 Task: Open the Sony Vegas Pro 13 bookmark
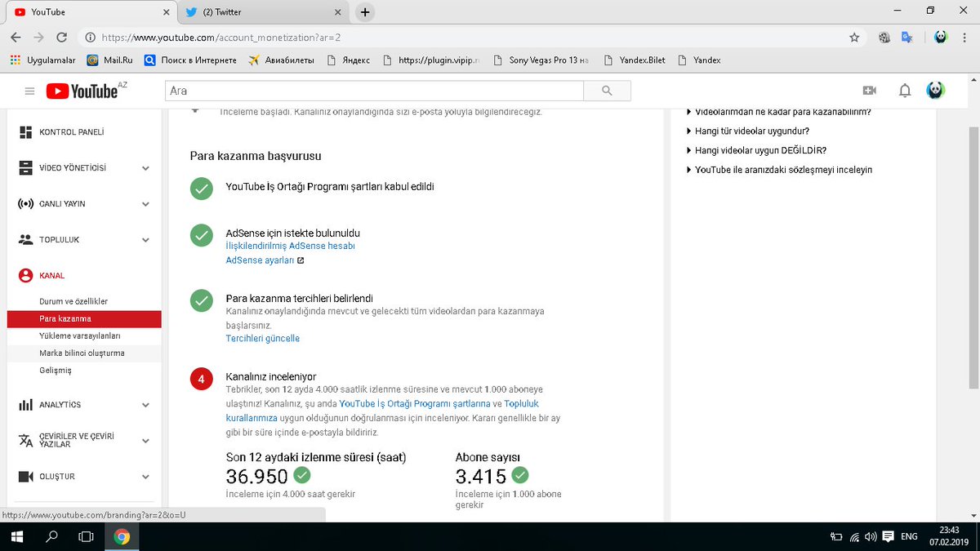pyautogui.click(x=540, y=60)
